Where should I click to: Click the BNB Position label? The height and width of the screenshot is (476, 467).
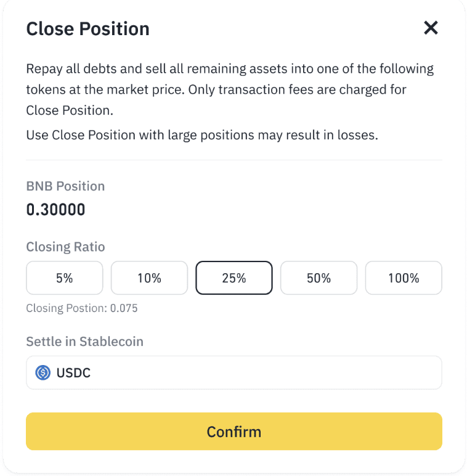(65, 186)
